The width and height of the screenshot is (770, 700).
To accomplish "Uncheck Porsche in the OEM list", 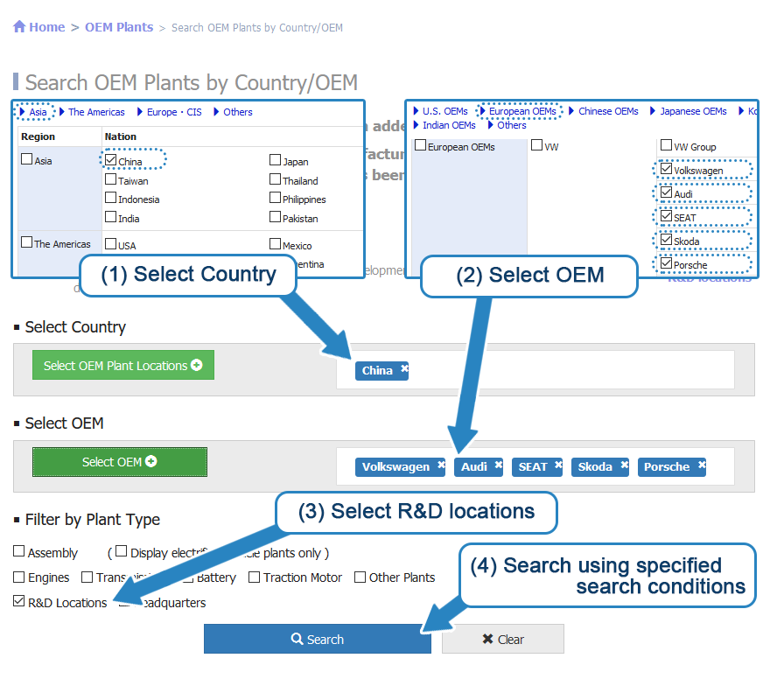I will click(x=666, y=263).
